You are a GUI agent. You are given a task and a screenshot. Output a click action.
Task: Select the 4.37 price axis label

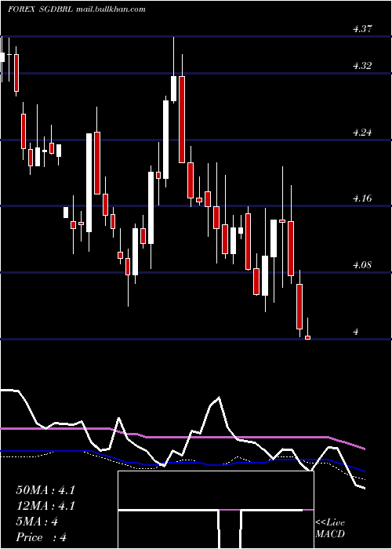[362, 30]
